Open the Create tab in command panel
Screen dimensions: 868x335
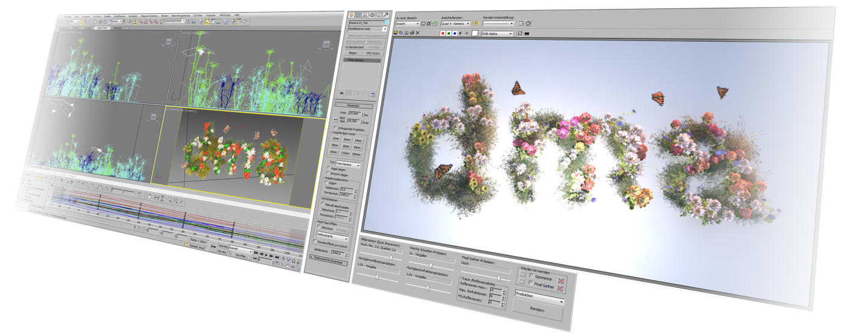(352, 14)
